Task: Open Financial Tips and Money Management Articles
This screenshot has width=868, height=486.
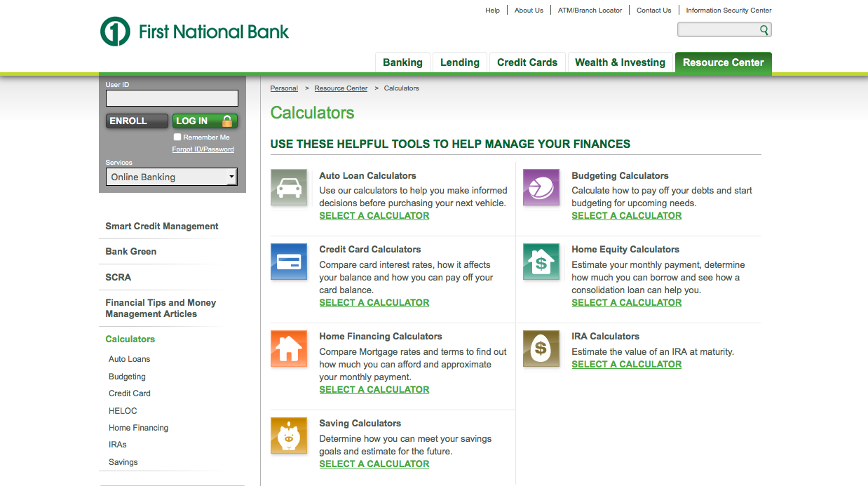Action: 161,309
